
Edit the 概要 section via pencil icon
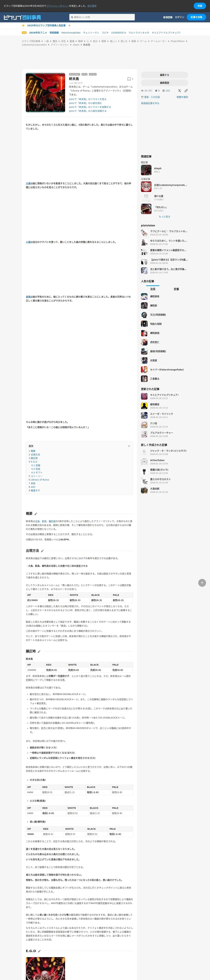click(x=36, y=514)
